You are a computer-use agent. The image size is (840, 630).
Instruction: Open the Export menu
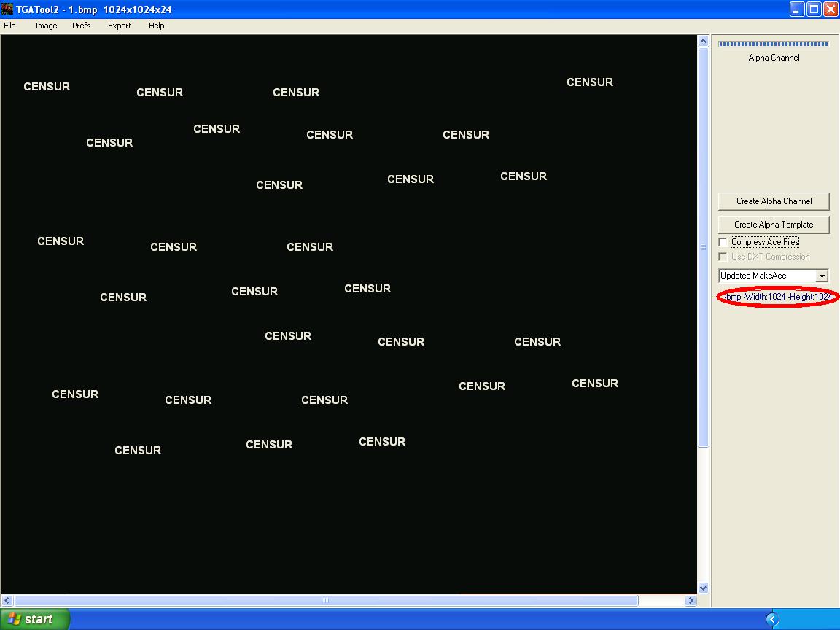120,26
